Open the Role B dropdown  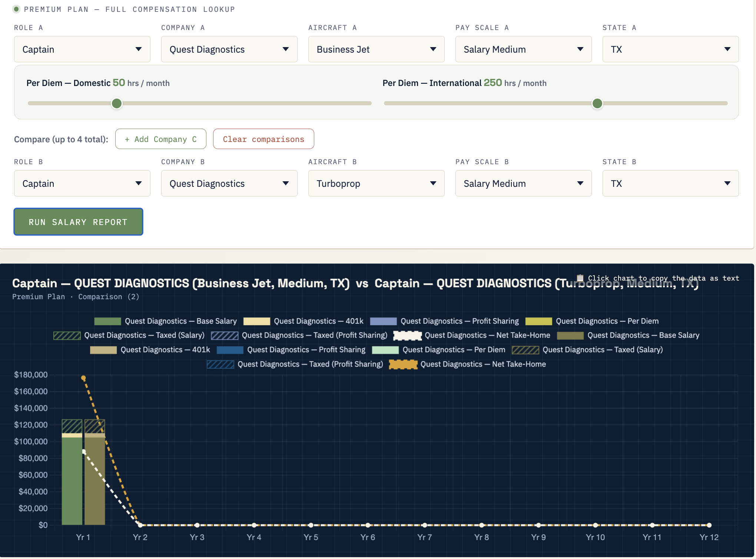coord(82,183)
